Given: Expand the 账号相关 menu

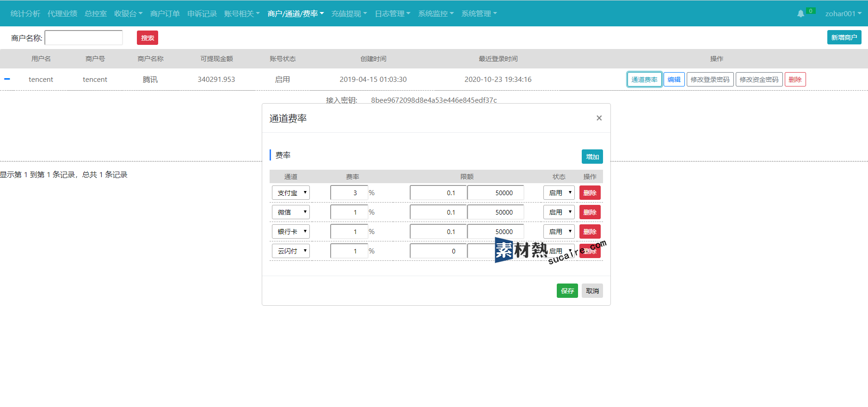Looking at the screenshot, I should coord(242,14).
